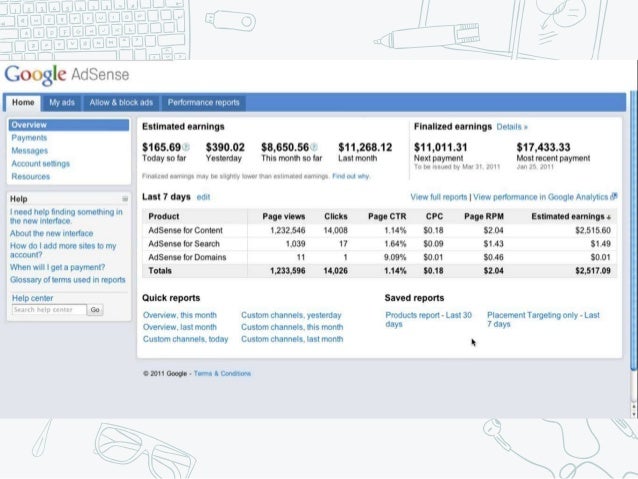Open the Help center link
638x479 pixels.
(x=33, y=298)
